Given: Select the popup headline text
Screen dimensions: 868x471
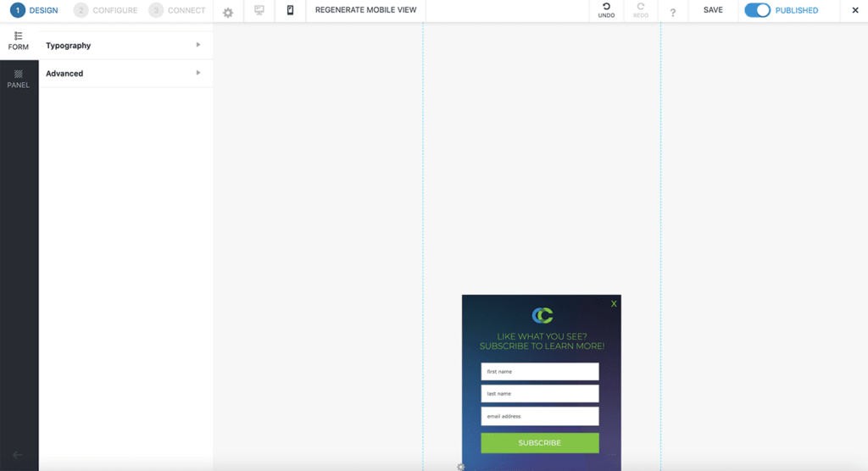Looking at the screenshot, I should coord(542,341).
